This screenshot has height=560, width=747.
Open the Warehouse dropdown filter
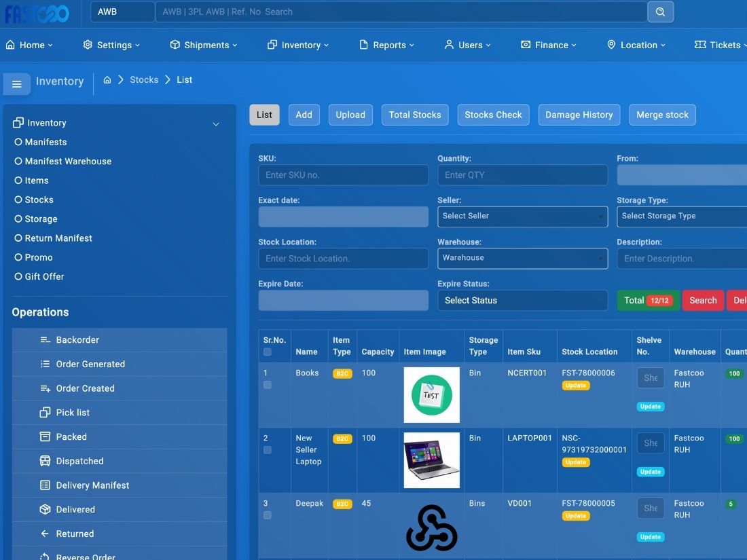coord(522,258)
